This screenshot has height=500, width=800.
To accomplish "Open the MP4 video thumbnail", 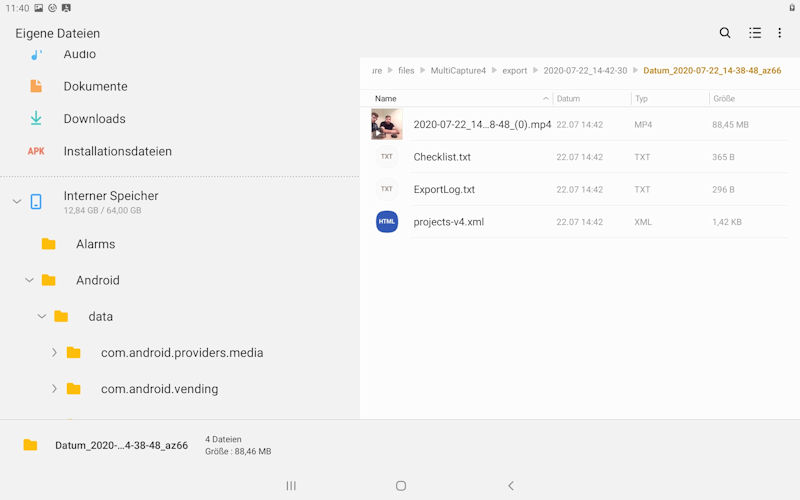I will click(x=387, y=125).
